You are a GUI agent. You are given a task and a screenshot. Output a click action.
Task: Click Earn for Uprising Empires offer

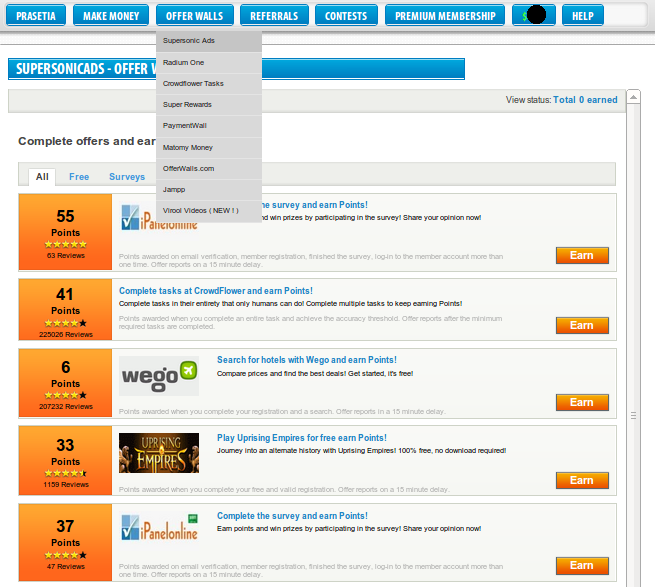(582, 480)
